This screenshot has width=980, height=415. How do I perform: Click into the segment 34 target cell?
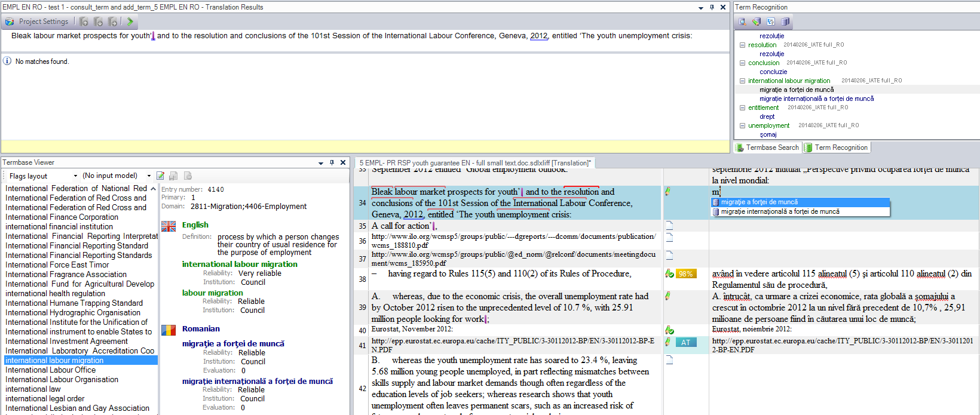[844, 203]
